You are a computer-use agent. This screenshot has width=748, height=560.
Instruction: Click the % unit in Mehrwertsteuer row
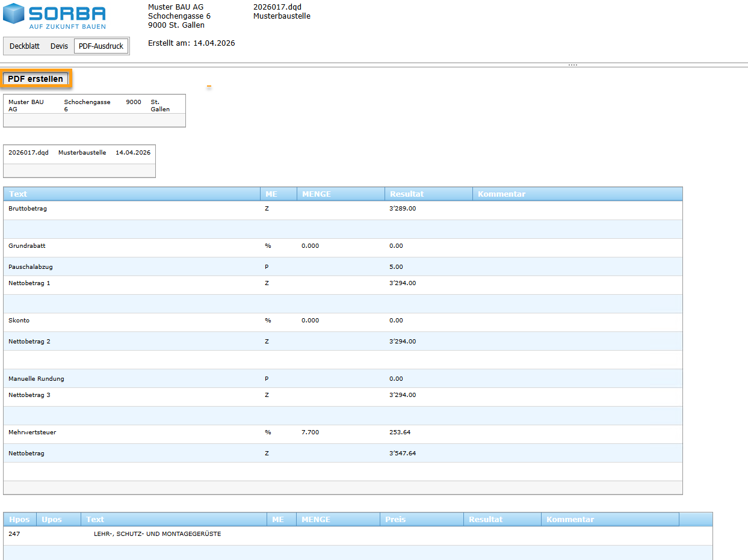point(268,432)
